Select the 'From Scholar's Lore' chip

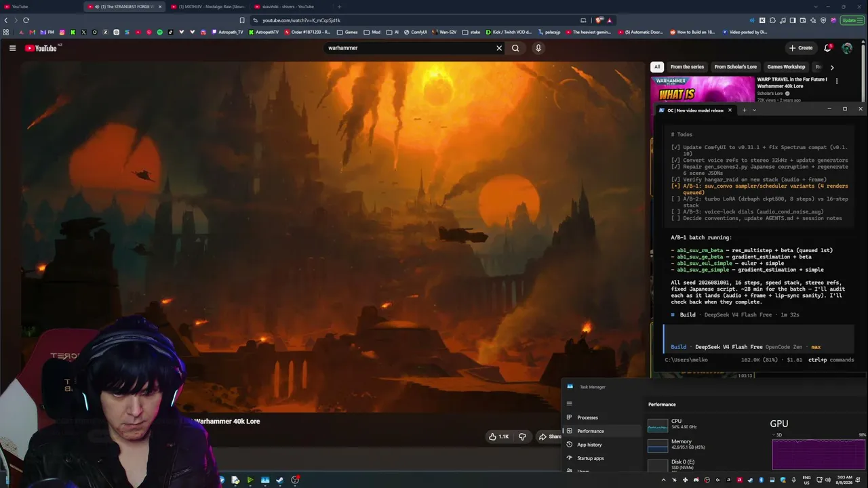point(735,67)
